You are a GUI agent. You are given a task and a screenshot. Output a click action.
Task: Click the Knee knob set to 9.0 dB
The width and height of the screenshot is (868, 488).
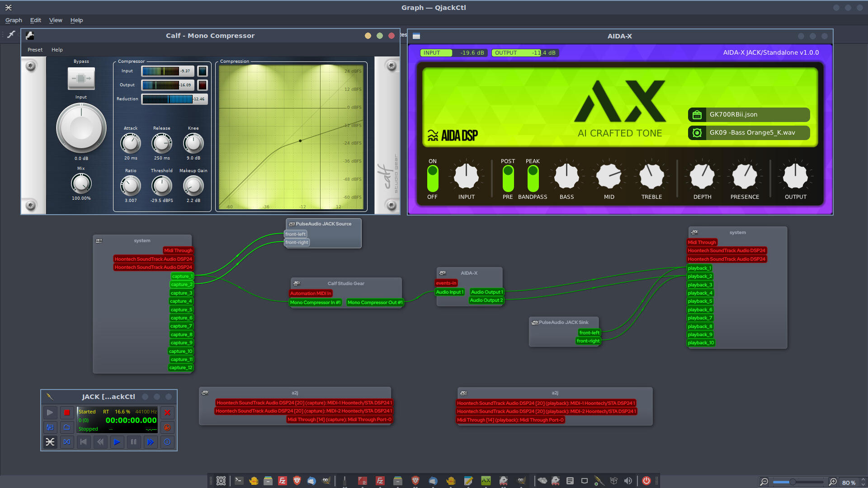[x=193, y=144]
